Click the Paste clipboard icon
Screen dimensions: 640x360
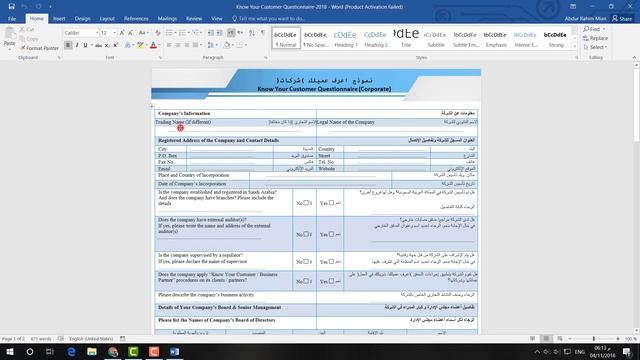(9, 33)
